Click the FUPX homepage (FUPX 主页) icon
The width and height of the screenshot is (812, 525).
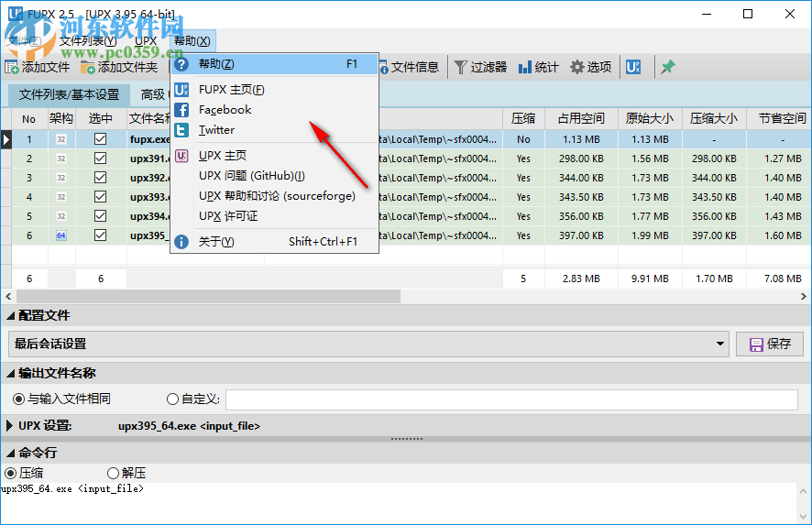pos(181,90)
